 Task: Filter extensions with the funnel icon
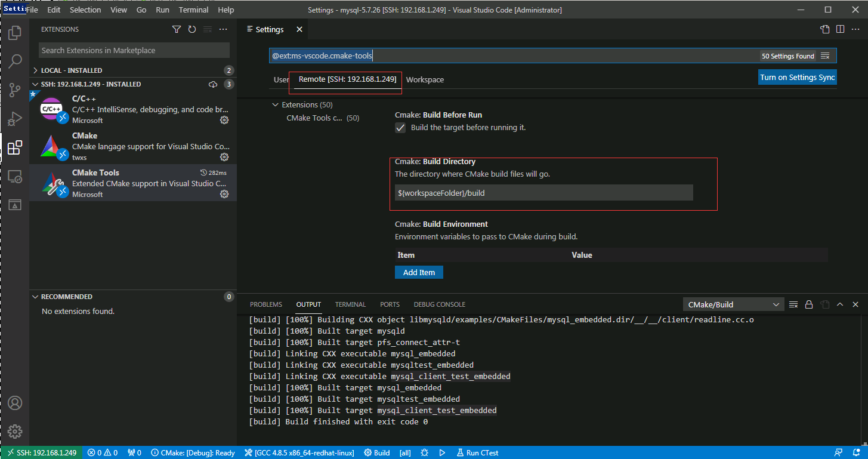tap(177, 29)
